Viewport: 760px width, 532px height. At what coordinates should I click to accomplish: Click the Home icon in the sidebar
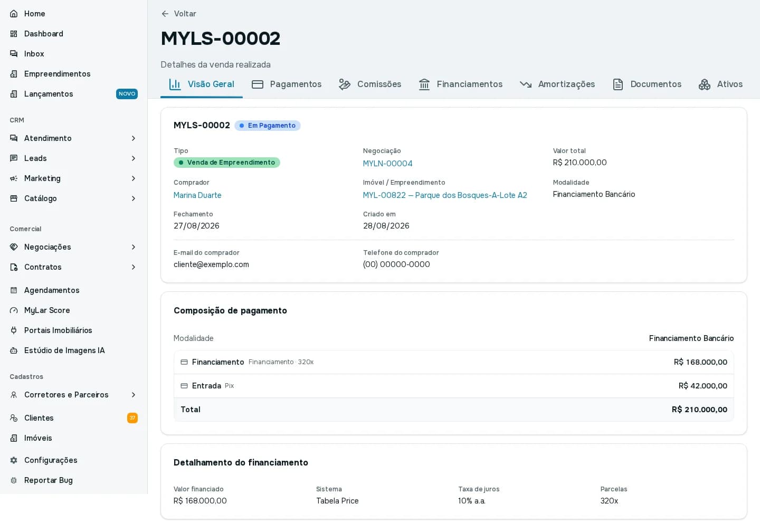pyautogui.click(x=14, y=14)
